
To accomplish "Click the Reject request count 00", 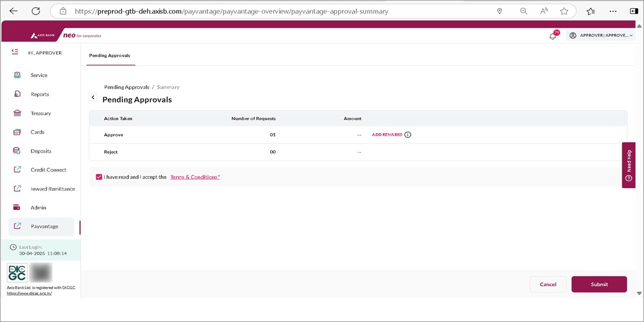I will [x=273, y=152].
